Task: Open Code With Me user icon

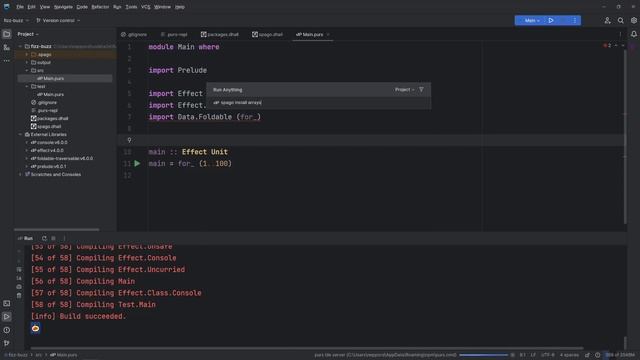Action: click(x=607, y=20)
